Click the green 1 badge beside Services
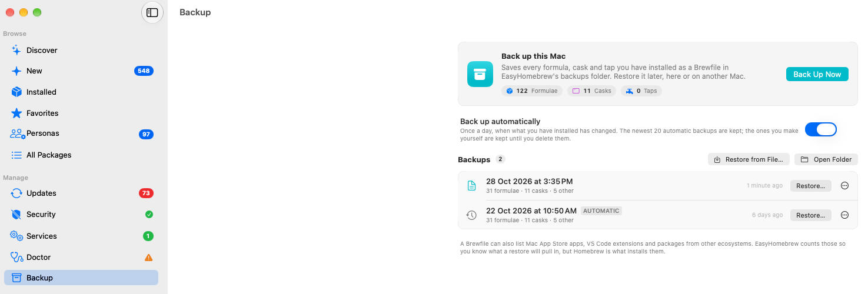Screen dimensions: 868x294 (x=148, y=236)
